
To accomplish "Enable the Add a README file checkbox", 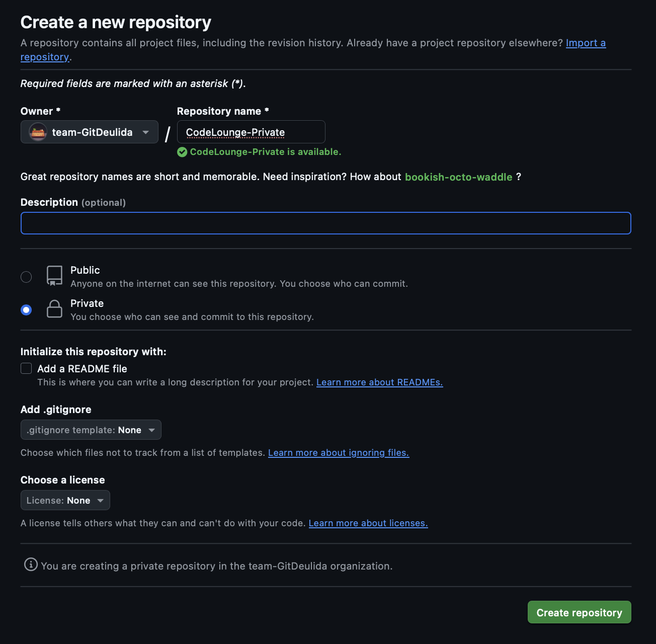I will pos(26,368).
